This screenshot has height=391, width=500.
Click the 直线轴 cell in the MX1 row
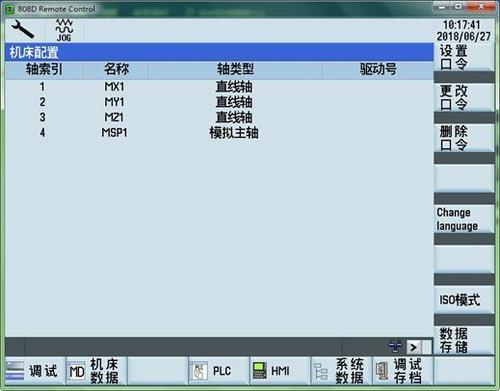[234, 87]
